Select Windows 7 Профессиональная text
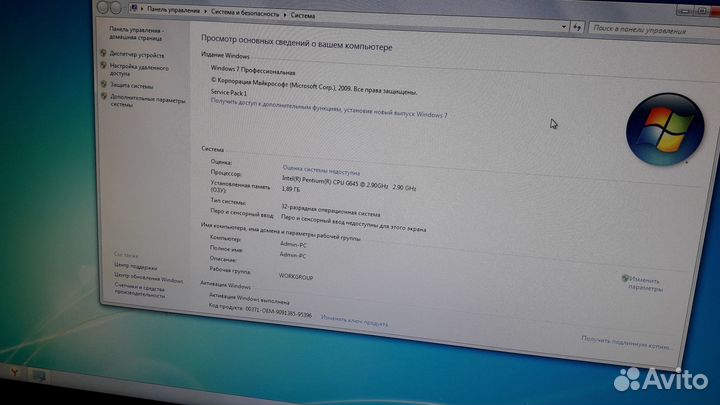This screenshot has width=720, height=405. click(x=253, y=70)
